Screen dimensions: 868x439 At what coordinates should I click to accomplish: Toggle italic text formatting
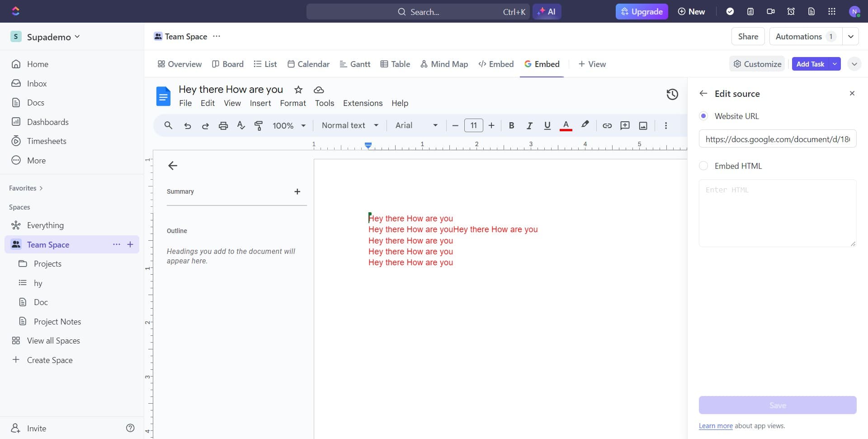[x=529, y=126]
